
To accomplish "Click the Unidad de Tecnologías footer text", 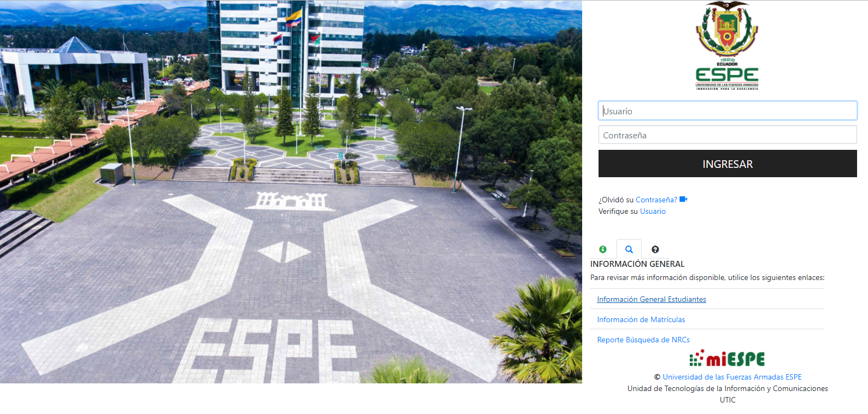I will click(728, 388).
